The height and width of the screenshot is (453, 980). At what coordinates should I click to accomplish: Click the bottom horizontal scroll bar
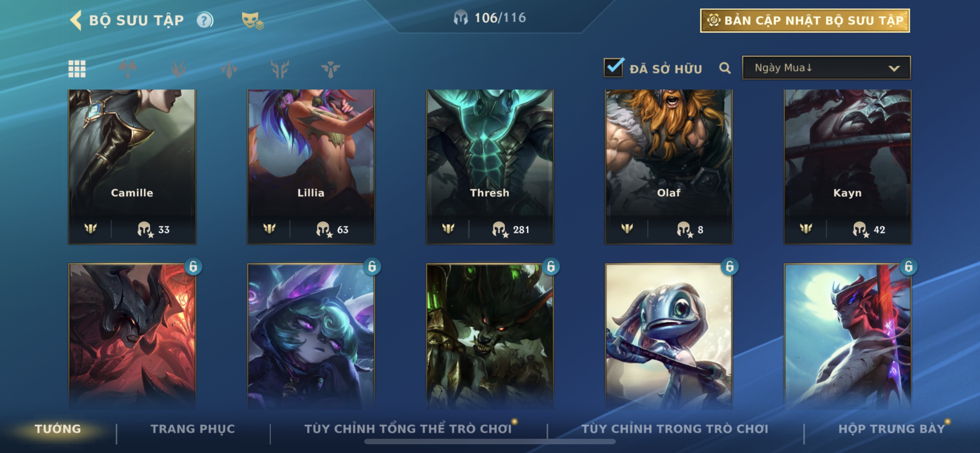click(490, 442)
